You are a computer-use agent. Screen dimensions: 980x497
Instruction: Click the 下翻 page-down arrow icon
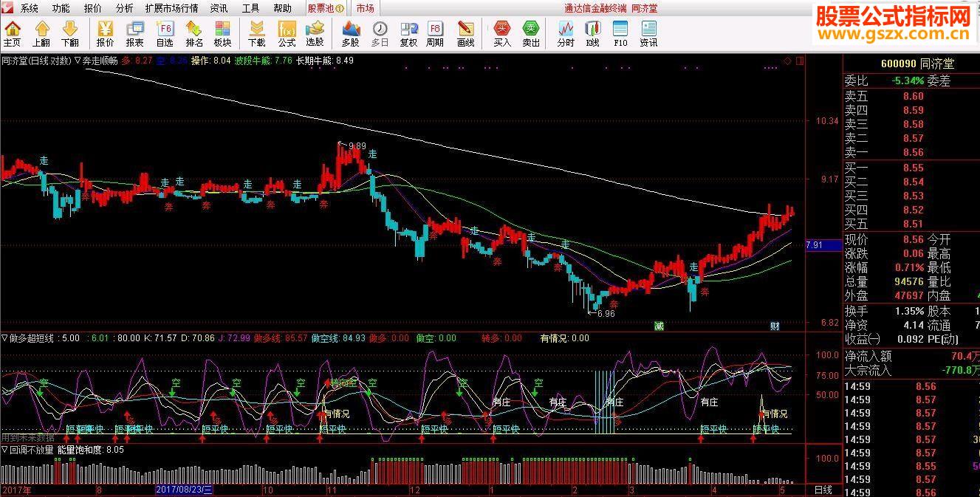69,34
